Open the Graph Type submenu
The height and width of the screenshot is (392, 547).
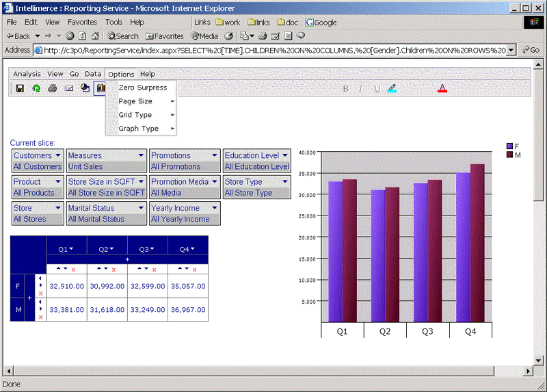pyautogui.click(x=141, y=129)
